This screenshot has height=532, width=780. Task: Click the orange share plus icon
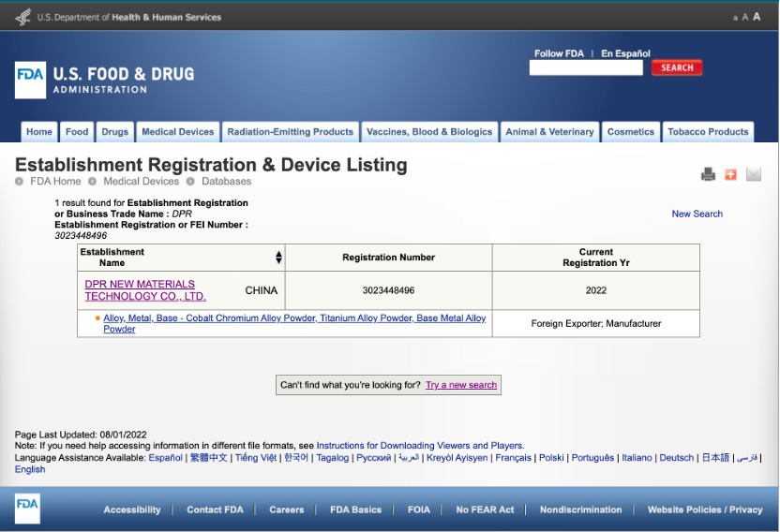click(x=730, y=174)
